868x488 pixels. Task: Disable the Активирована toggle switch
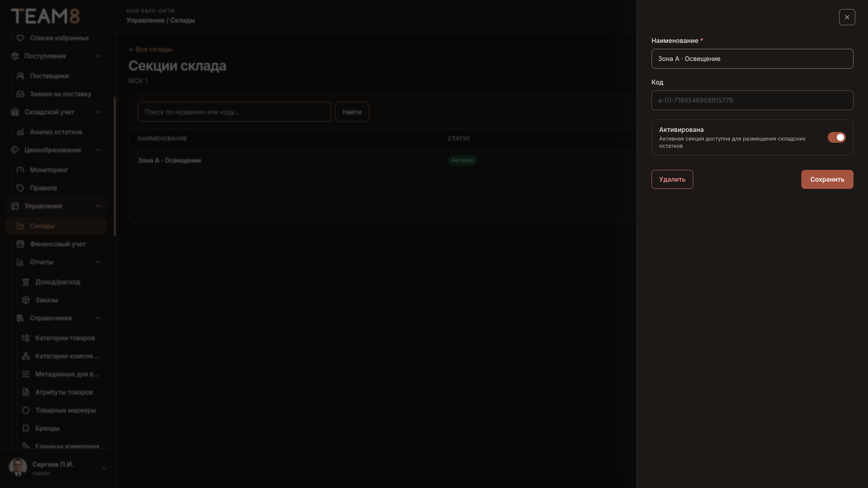[x=837, y=137]
